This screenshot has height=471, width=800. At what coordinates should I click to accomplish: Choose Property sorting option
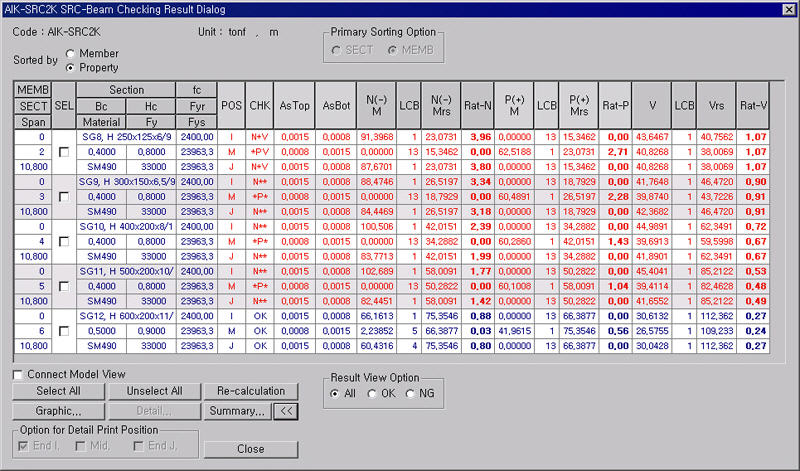click(x=70, y=68)
